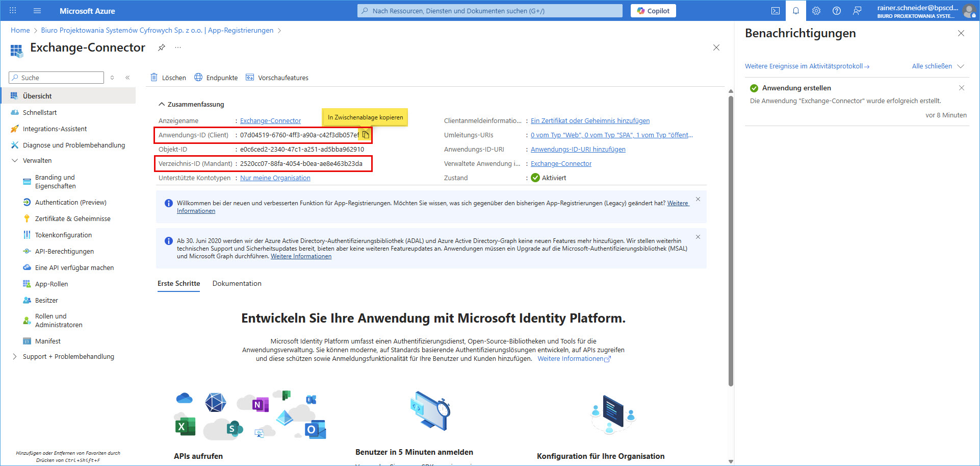Open the feedback icon in top bar

857,11
